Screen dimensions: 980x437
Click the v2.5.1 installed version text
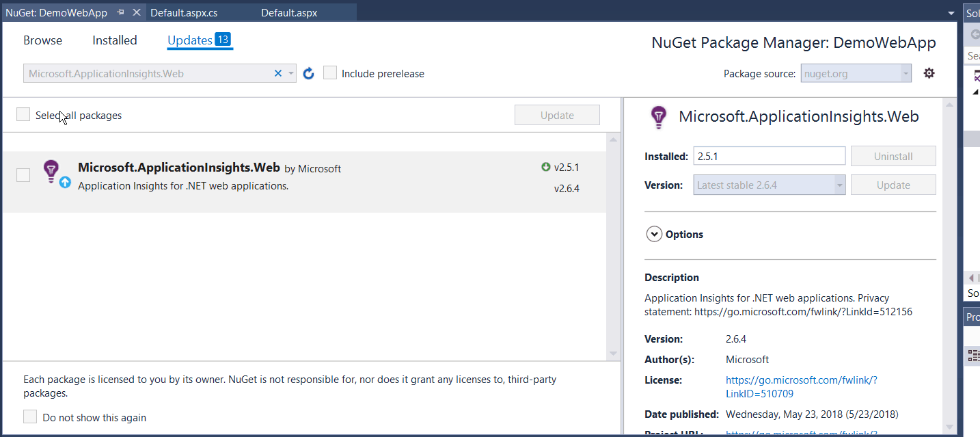tap(567, 167)
